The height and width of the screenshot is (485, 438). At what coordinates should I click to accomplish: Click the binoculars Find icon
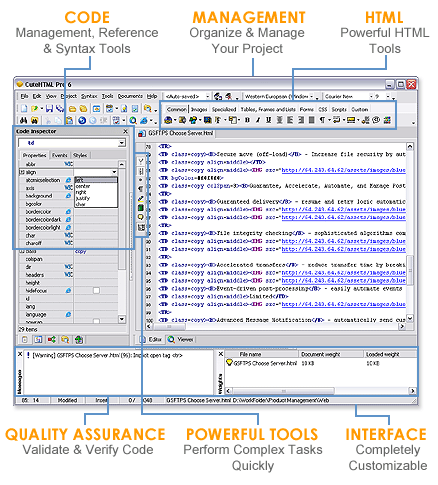coord(23,120)
